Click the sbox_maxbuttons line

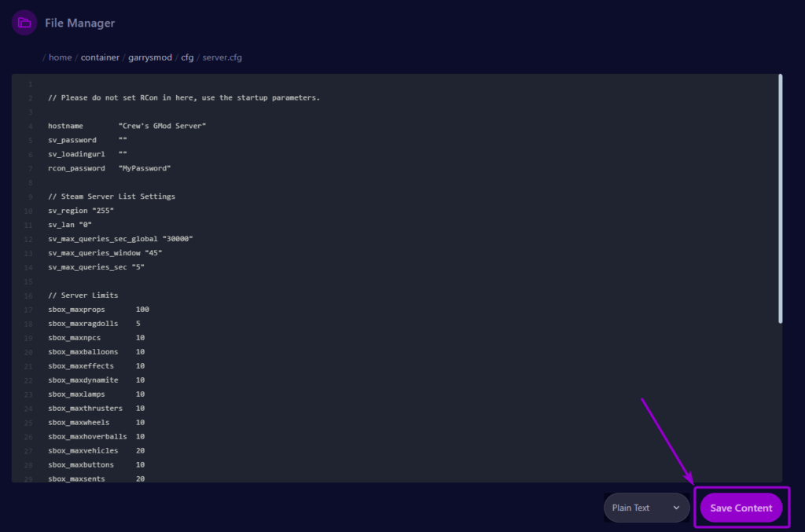click(97, 464)
